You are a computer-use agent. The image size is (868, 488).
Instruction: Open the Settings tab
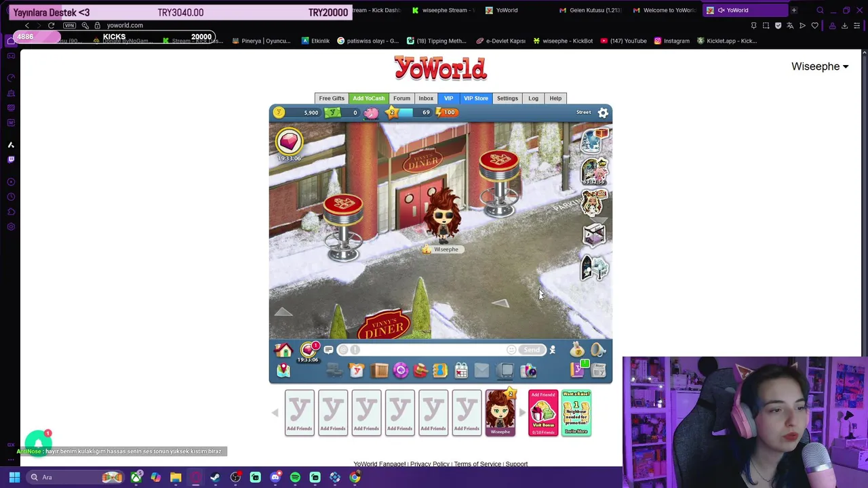[507, 98]
